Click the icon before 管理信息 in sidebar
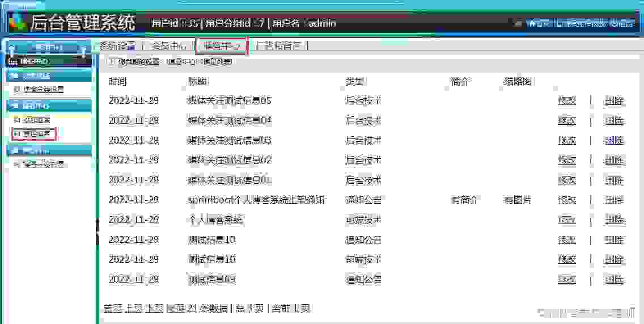 pyautogui.click(x=17, y=134)
